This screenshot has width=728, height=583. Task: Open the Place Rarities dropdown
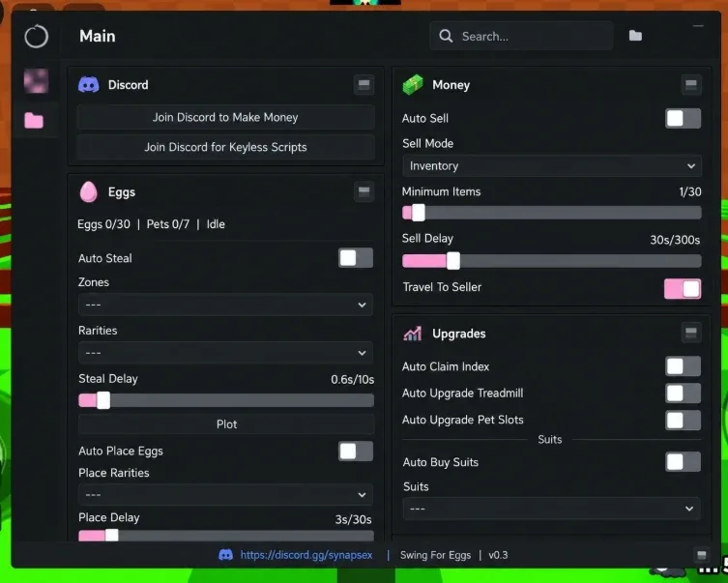pyautogui.click(x=225, y=495)
